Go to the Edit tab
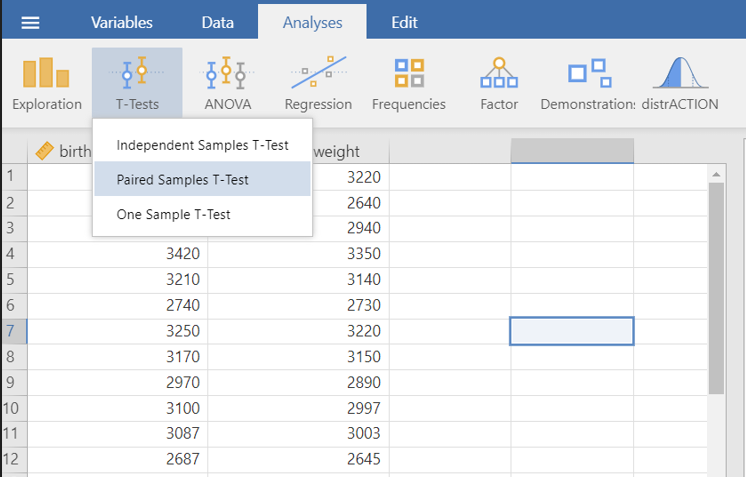 click(404, 22)
